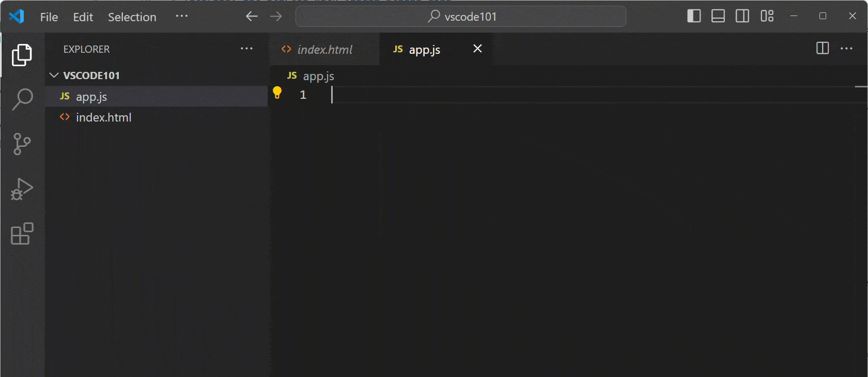Toggle the secondary side bar visibility
The width and height of the screenshot is (868, 377).
click(742, 16)
